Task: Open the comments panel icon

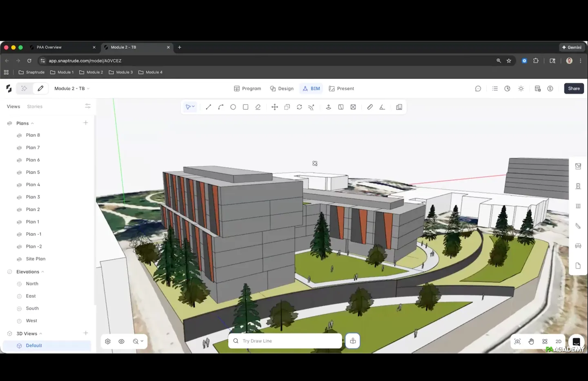Action: (x=478, y=89)
